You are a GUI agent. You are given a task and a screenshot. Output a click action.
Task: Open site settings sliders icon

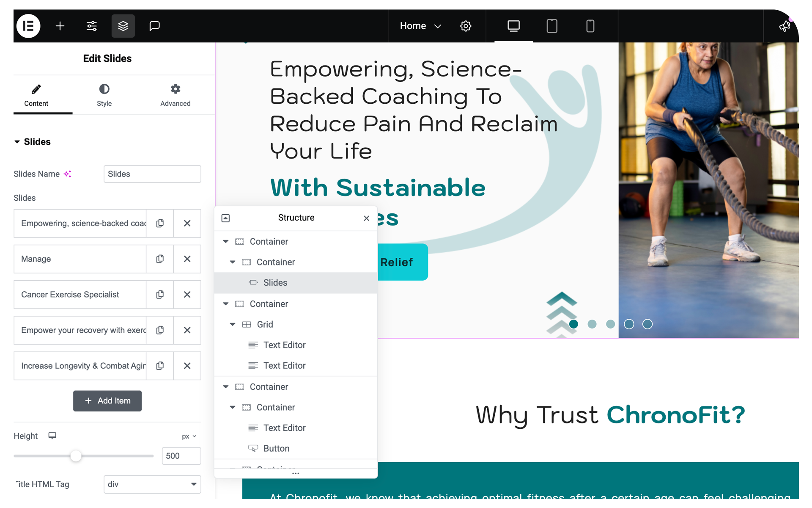(x=91, y=26)
